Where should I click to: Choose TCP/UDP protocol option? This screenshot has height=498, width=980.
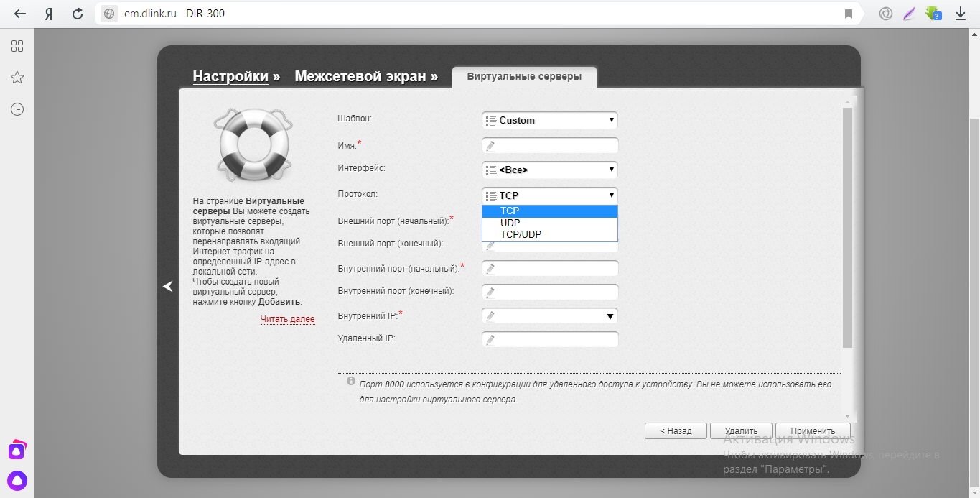pos(521,234)
